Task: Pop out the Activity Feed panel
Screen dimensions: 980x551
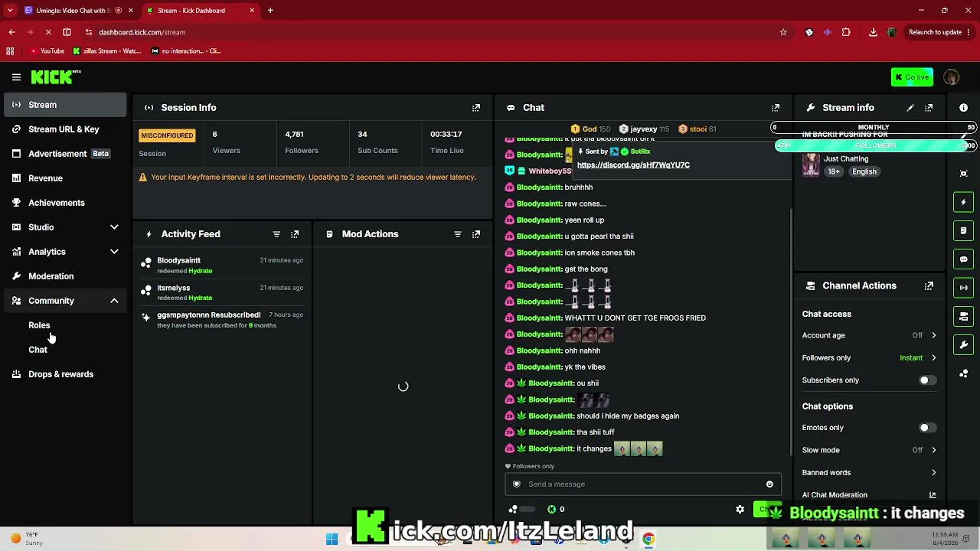Action: tap(295, 234)
